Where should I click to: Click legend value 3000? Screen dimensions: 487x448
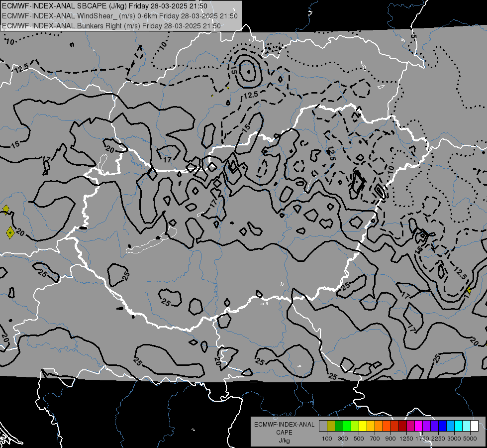pyautogui.click(x=454, y=439)
